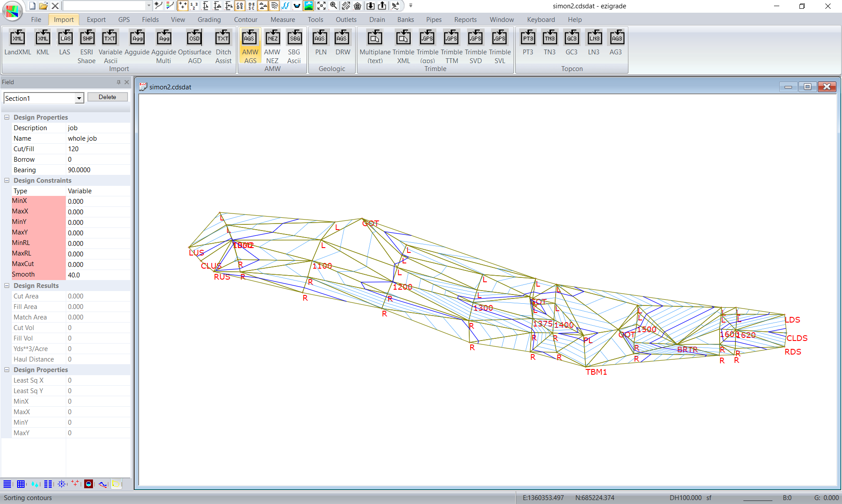This screenshot has width=842, height=504.
Task: Select the yellow polygon tab icon
Action: point(116,484)
